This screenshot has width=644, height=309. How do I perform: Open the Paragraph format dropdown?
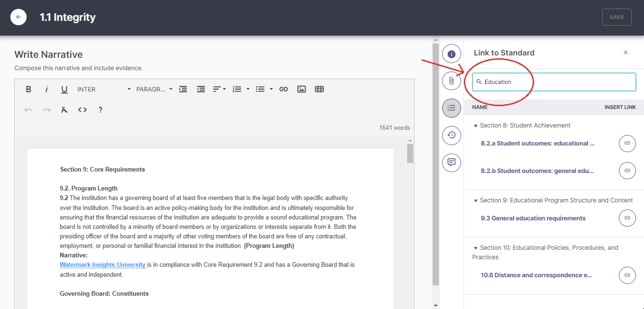click(x=154, y=89)
